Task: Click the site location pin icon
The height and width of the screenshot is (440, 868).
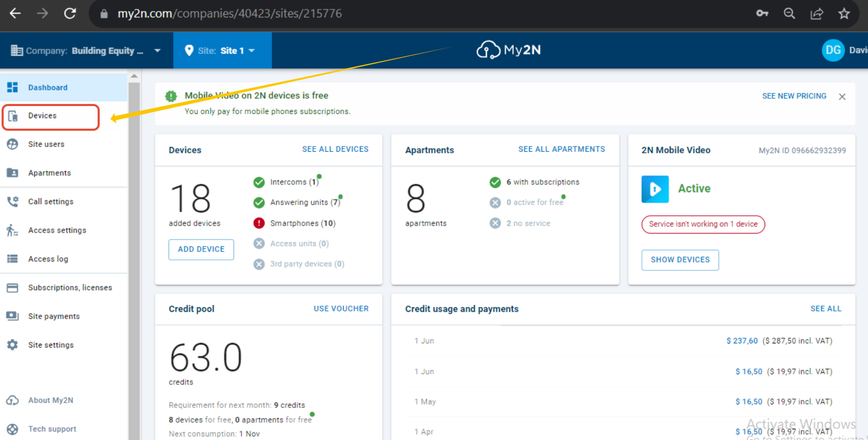Action: click(x=189, y=50)
